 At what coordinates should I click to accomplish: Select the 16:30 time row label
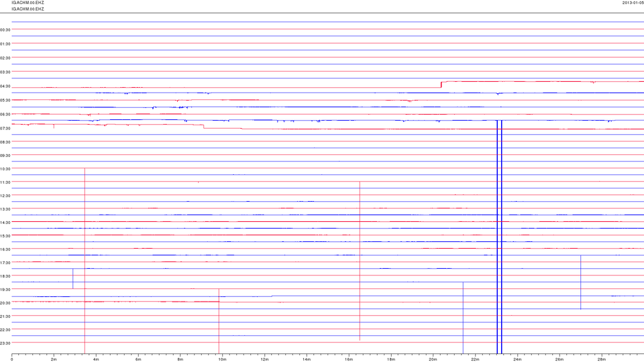(5, 249)
